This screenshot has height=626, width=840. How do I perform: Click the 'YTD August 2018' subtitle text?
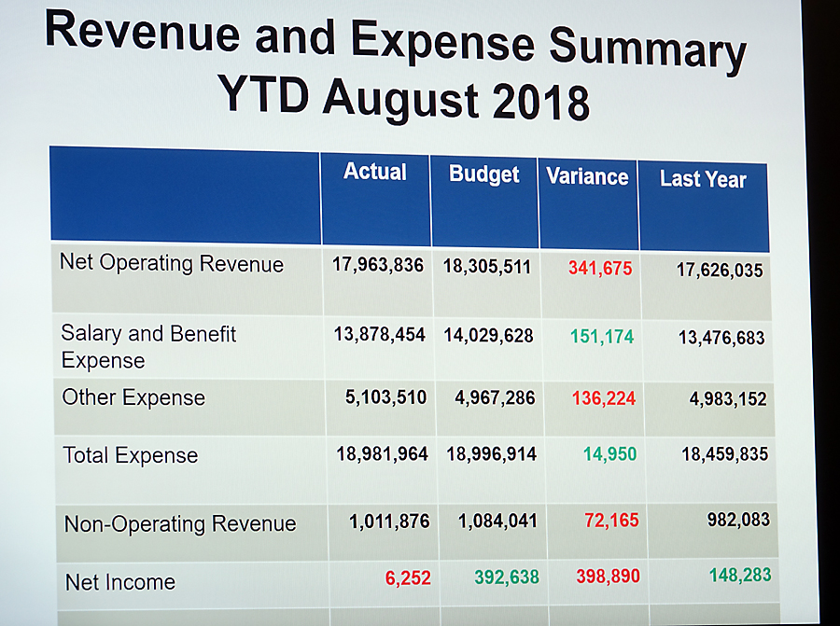pyautogui.click(x=403, y=99)
